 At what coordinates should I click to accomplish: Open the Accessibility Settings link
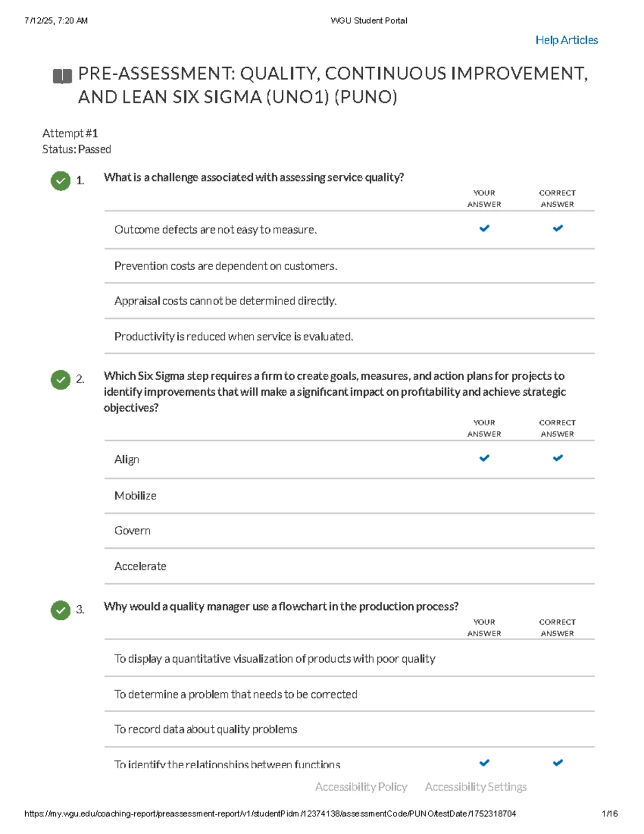pyautogui.click(x=475, y=787)
